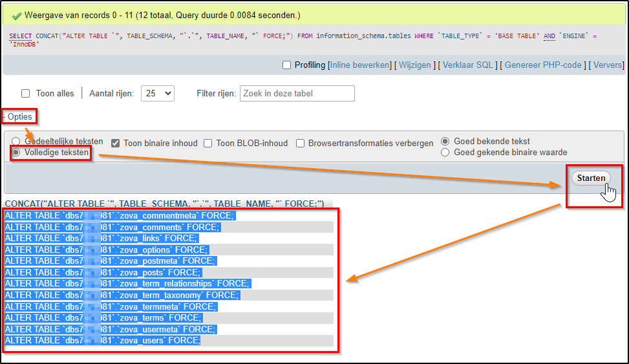Open the Inline bewerken link

(x=361, y=65)
